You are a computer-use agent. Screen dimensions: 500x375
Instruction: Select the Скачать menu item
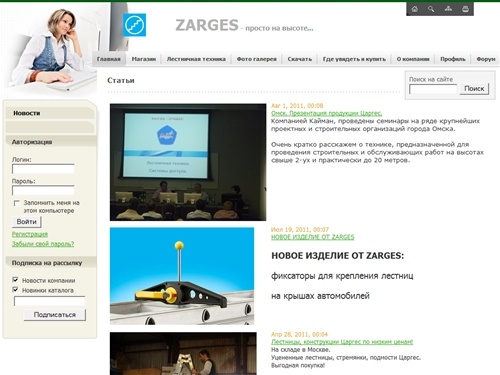(x=300, y=59)
